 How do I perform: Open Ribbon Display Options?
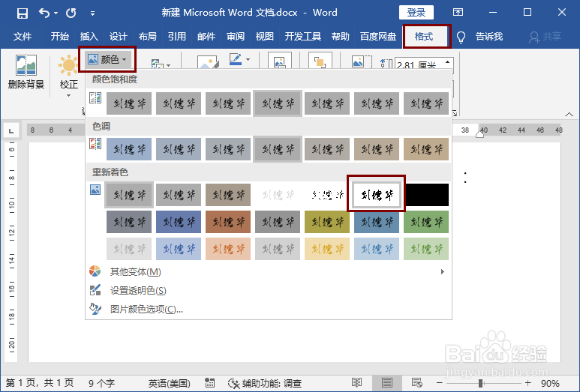click(458, 13)
